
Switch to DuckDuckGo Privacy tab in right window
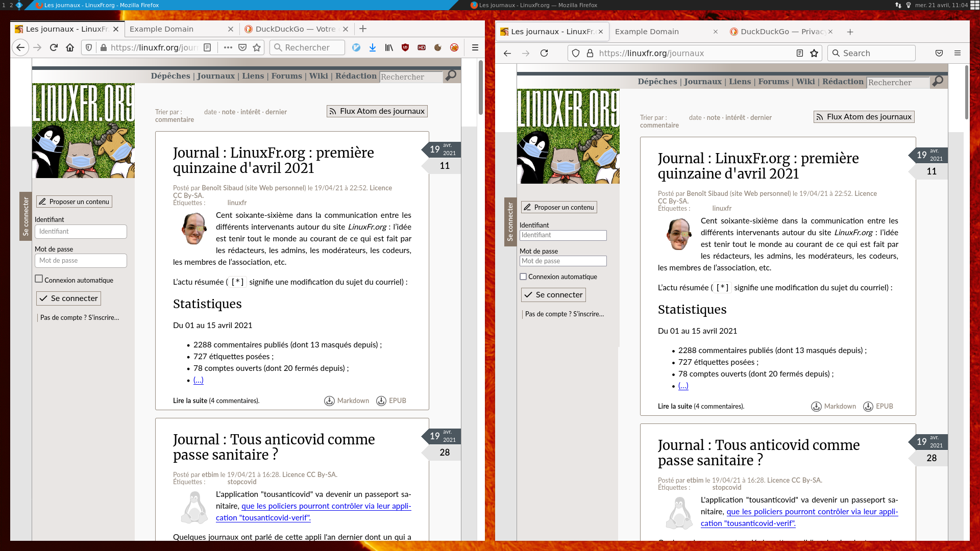click(781, 32)
